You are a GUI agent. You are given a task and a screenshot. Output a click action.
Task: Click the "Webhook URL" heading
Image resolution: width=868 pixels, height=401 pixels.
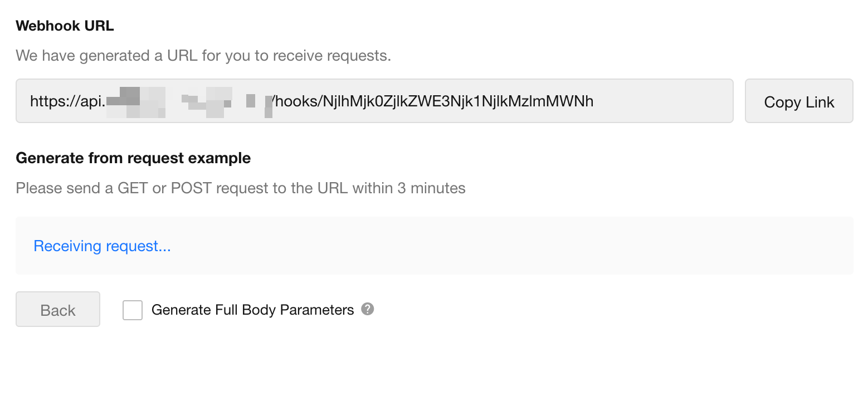pyautogui.click(x=65, y=26)
